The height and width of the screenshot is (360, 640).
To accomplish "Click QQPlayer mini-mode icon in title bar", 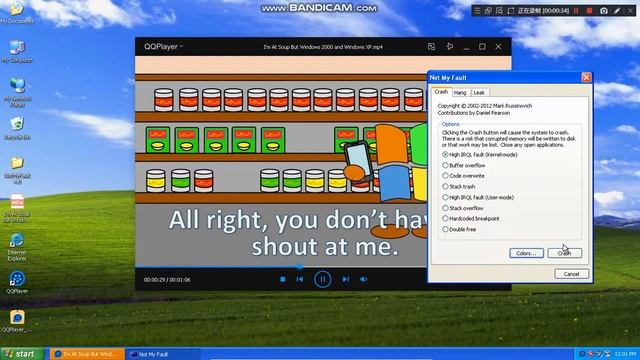I will [431, 47].
